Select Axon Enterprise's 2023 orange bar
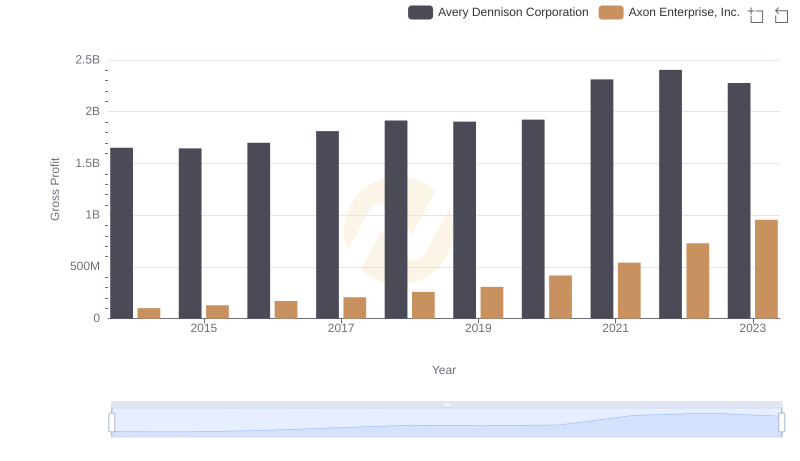The width and height of the screenshot is (800, 461). [766, 269]
